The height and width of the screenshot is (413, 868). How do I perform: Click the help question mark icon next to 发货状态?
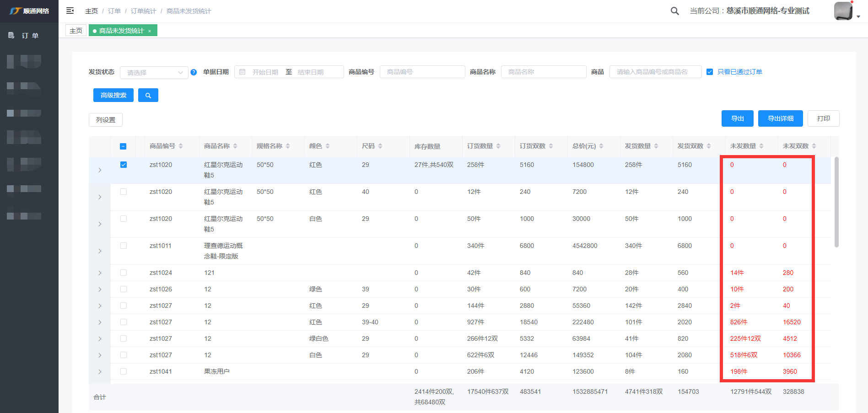pyautogui.click(x=194, y=72)
